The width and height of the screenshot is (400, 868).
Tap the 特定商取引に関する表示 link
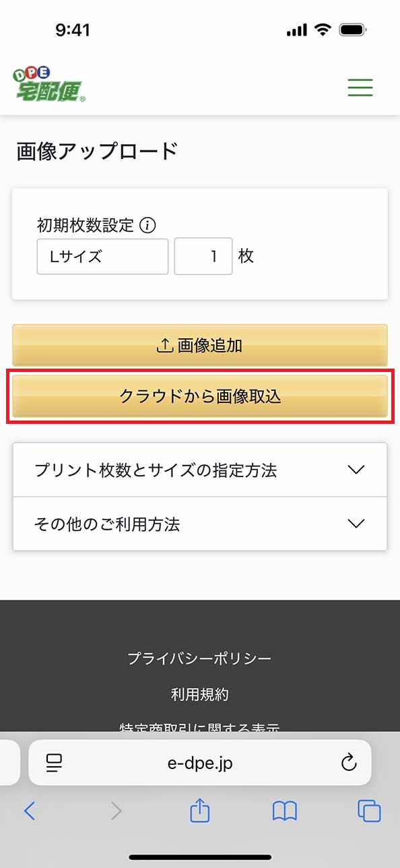point(200,728)
